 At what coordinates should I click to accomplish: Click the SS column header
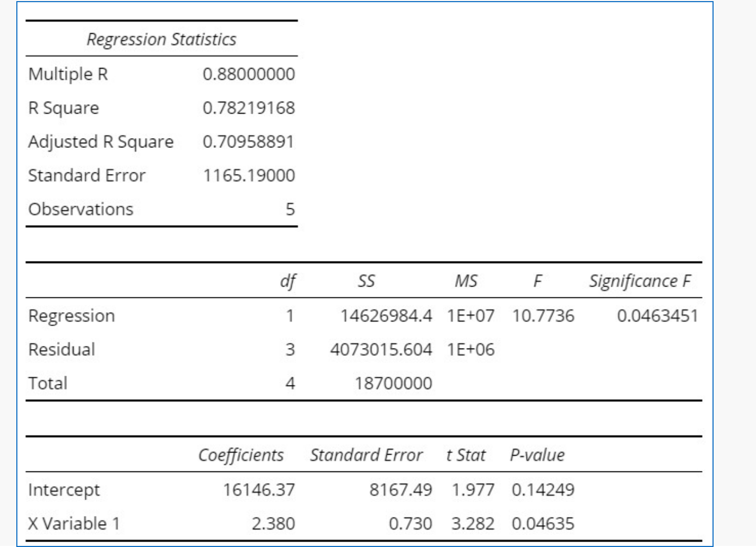(366, 281)
